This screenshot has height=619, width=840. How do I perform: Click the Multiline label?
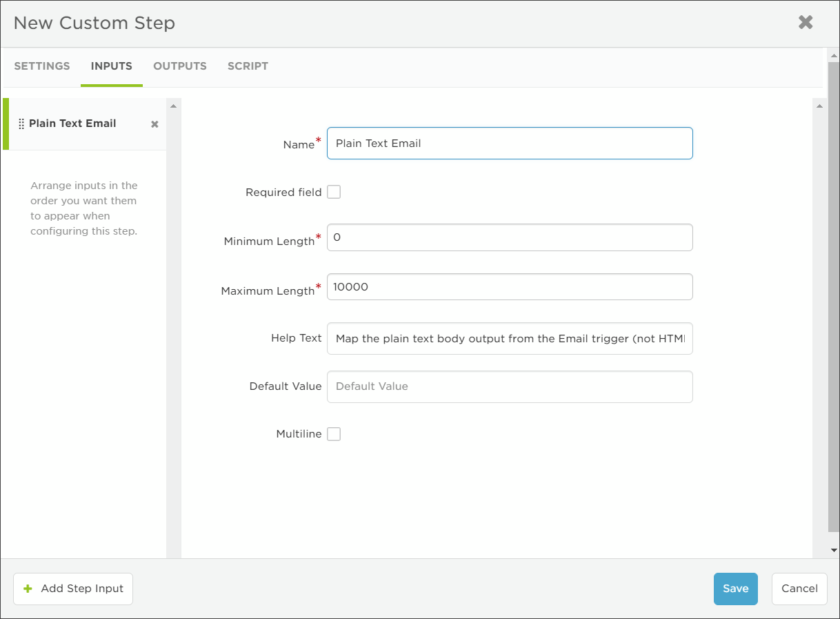(299, 434)
